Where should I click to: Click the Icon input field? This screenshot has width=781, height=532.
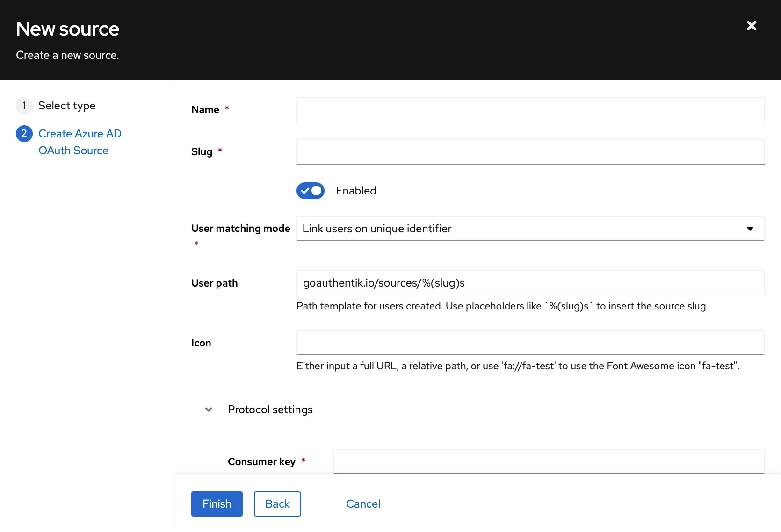530,343
